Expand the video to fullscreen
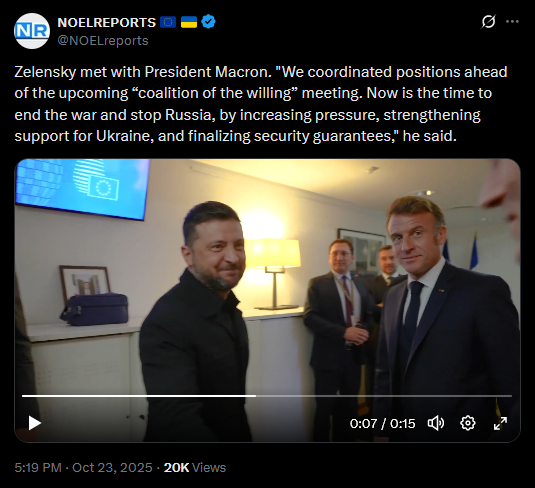The height and width of the screenshot is (488, 535). click(500, 423)
